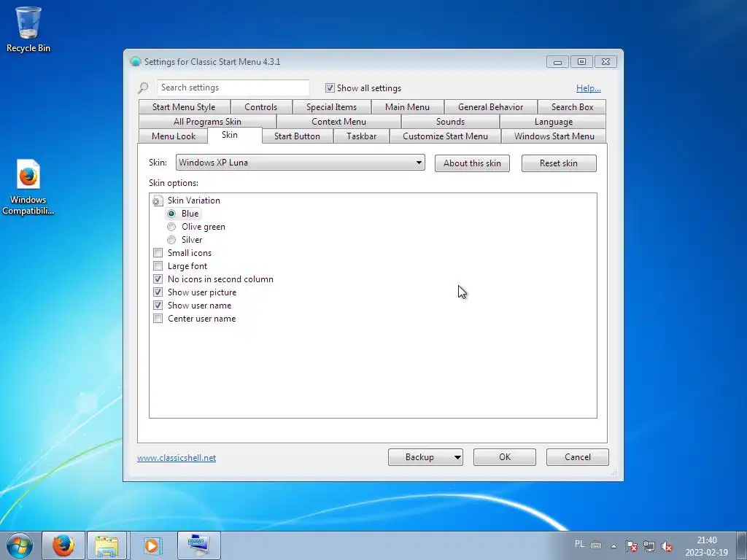This screenshot has height=560, width=747.
Task: Confirm settings with the OK button
Action: pos(505,457)
